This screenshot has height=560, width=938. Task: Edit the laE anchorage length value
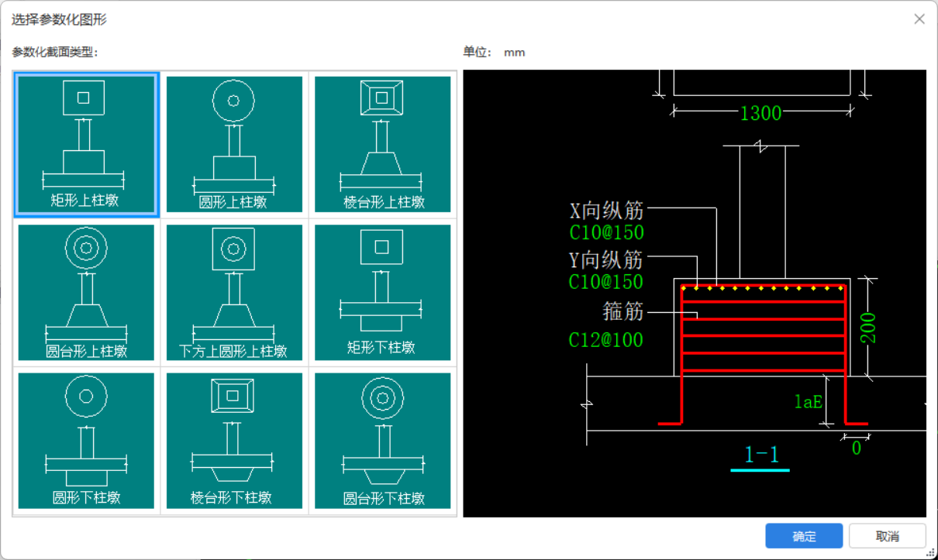pyautogui.click(x=809, y=401)
